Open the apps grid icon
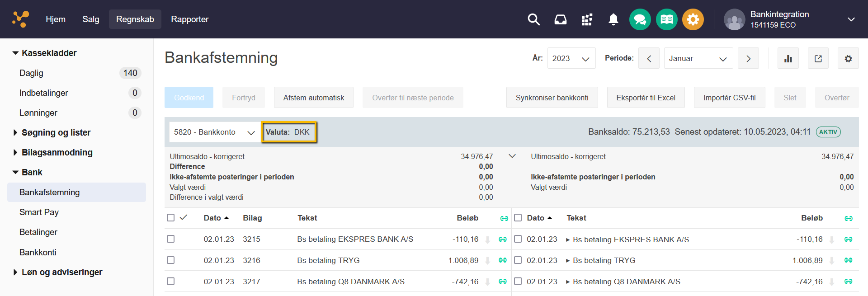Viewport: 868px width, 296px height. (587, 19)
